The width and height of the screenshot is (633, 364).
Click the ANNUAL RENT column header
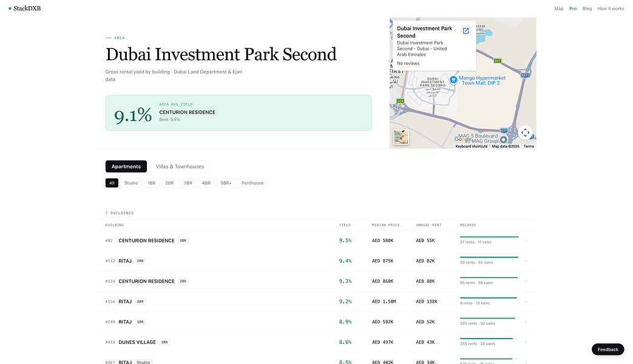pos(428,225)
